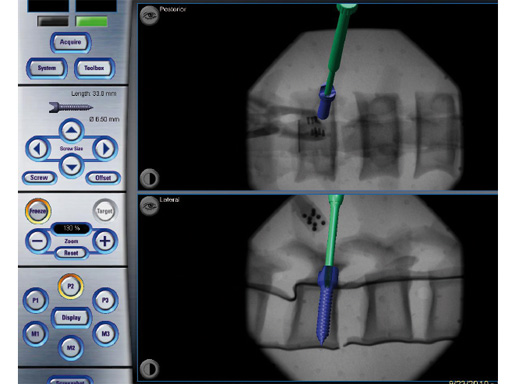The height and width of the screenshot is (384, 512).
Task: Click left arrow of Screw Size control
Action: pyautogui.click(x=38, y=148)
